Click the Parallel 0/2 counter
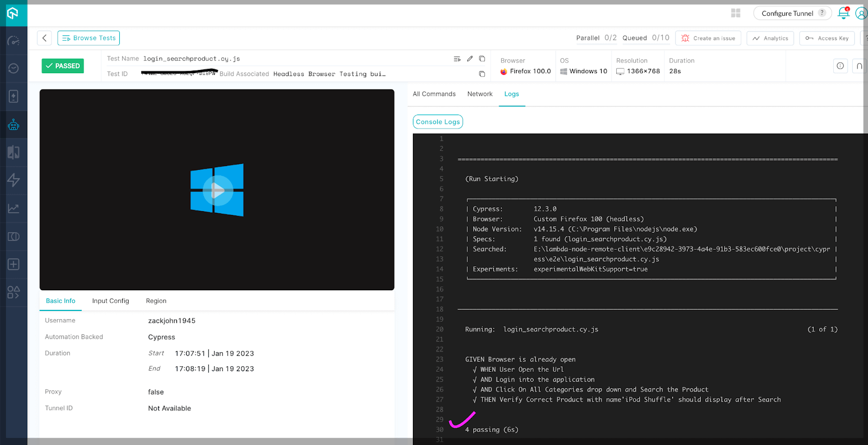The width and height of the screenshot is (868, 445). click(x=596, y=38)
